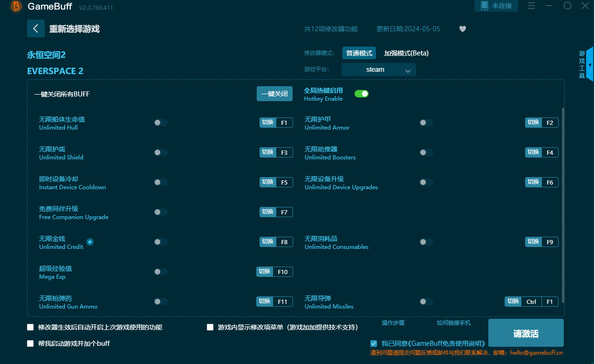The image size is (595, 364).
Task: Open the steam platform dropdown
Action: [x=378, y=69]
